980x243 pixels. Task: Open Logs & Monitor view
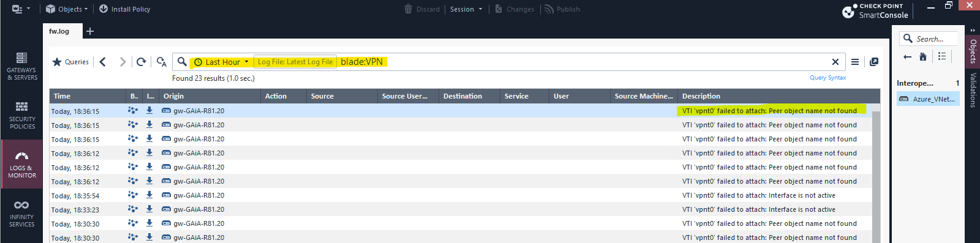coord(22,164)
